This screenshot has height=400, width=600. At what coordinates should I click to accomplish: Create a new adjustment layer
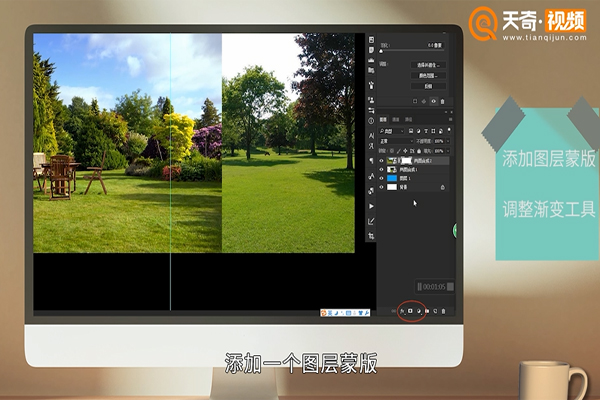418,311
